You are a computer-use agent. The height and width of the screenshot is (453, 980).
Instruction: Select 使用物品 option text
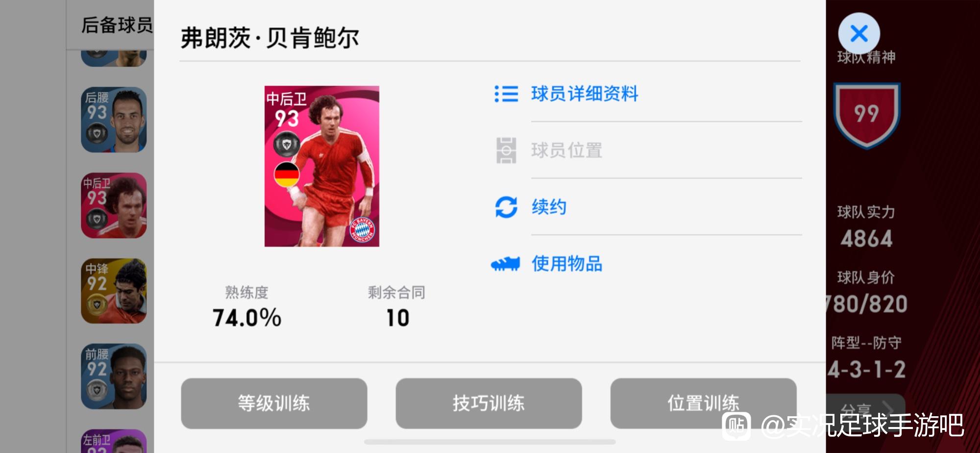[567, 264]
